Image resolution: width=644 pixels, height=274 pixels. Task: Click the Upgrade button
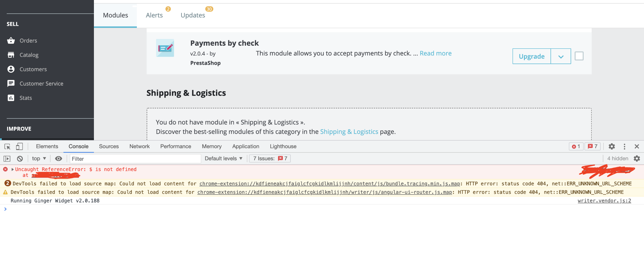point(532,56)
